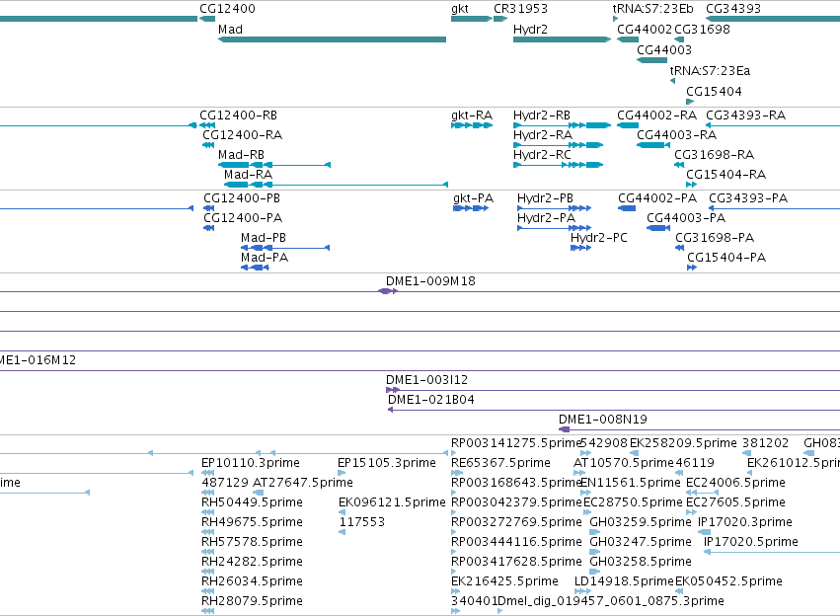Image resolution: width=840 pixels, height=616 pixels.
Task: Click the CG12400-PA protein label
Action: coord(243,218)
